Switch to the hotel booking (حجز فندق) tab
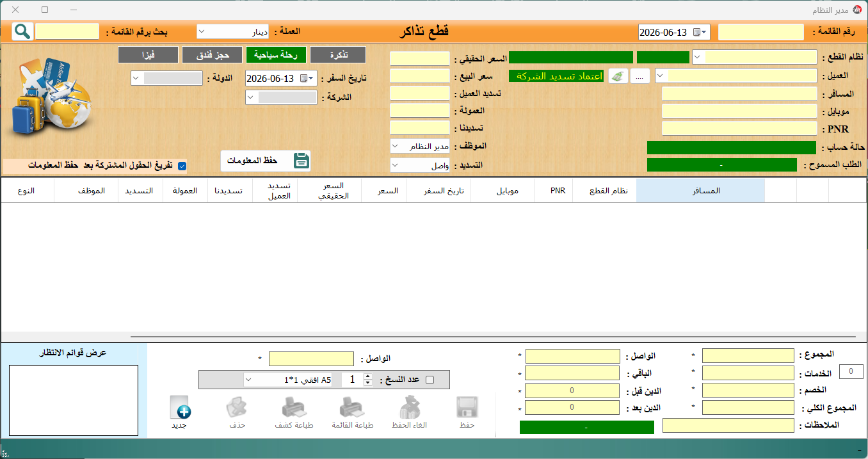The image size is (868, 459). 212,54
